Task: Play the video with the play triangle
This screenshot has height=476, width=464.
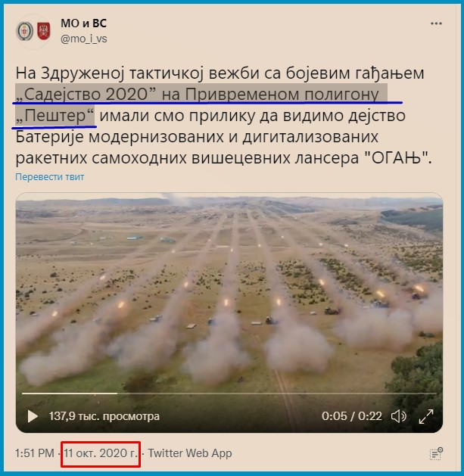Action: click(33, 416)
